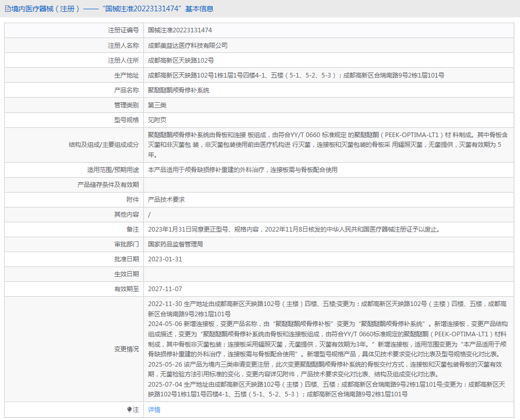
Task: Click the 有效期至 label
Action: click(x=126, y=289)
